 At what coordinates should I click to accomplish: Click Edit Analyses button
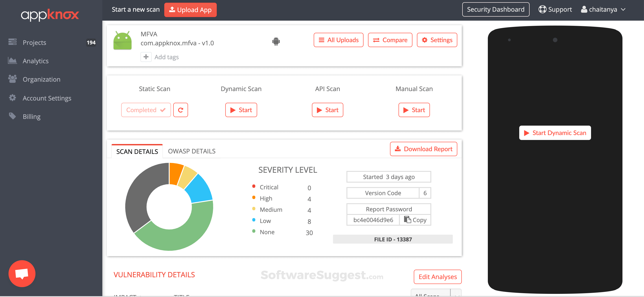pyautogui.click(x=438, y=277)
